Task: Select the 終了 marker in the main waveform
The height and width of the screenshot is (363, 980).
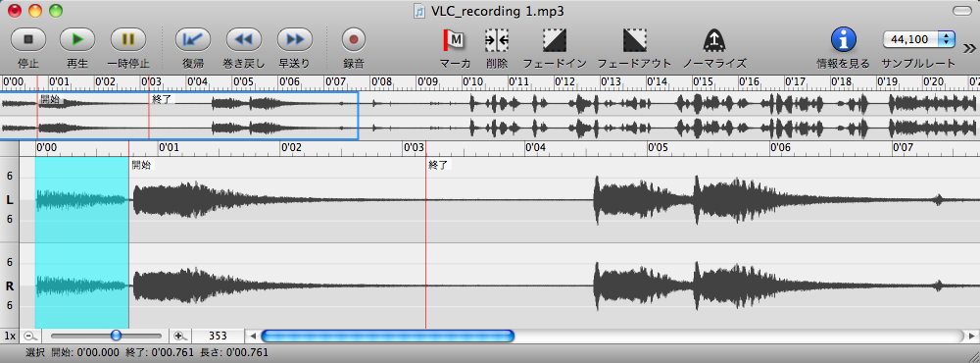Action: (x=439, y=165)
